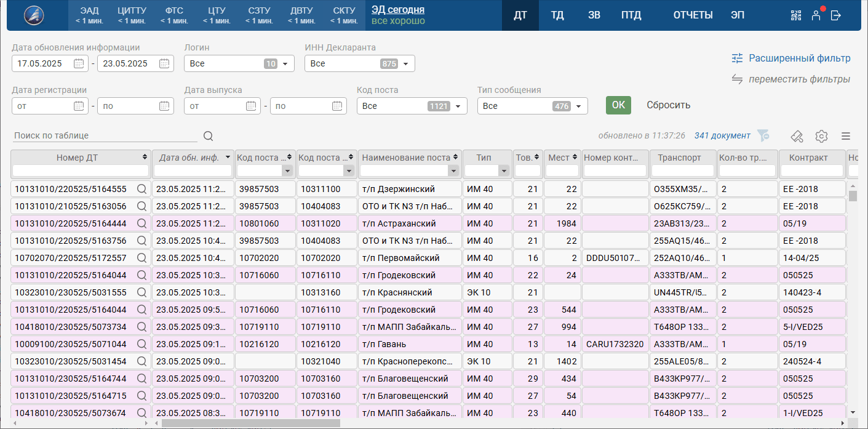
Task: Open the hamburger menu above table
Action: tap(846, 136)
